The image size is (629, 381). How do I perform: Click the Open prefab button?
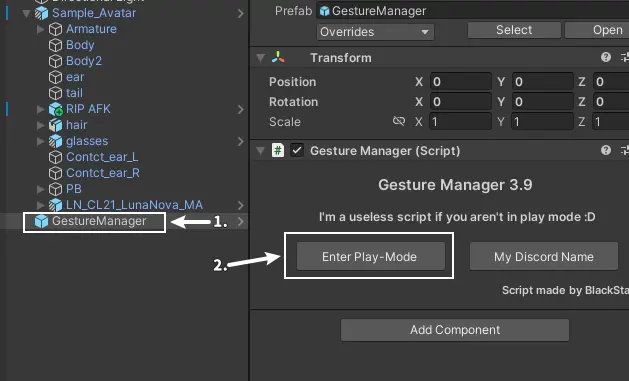click(x=597, y=30)
